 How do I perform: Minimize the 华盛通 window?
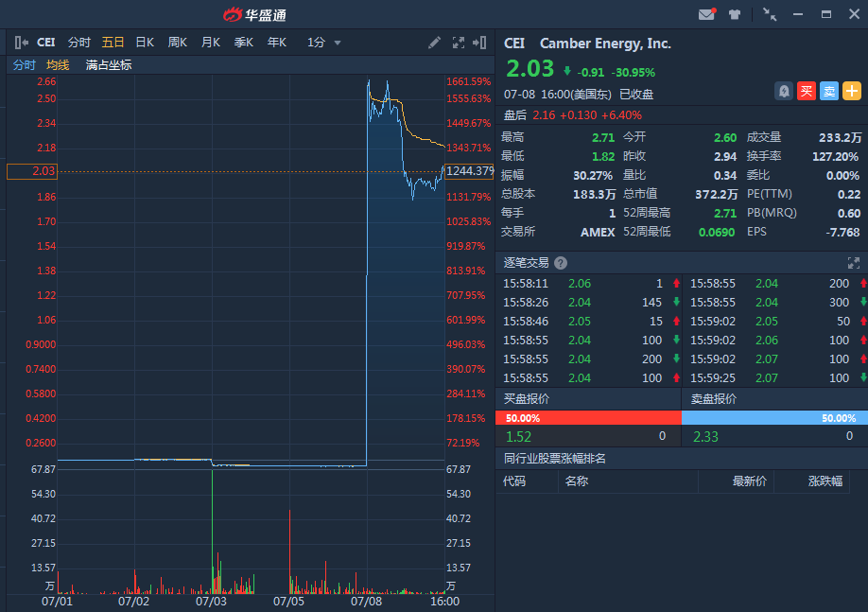[798, 14]
